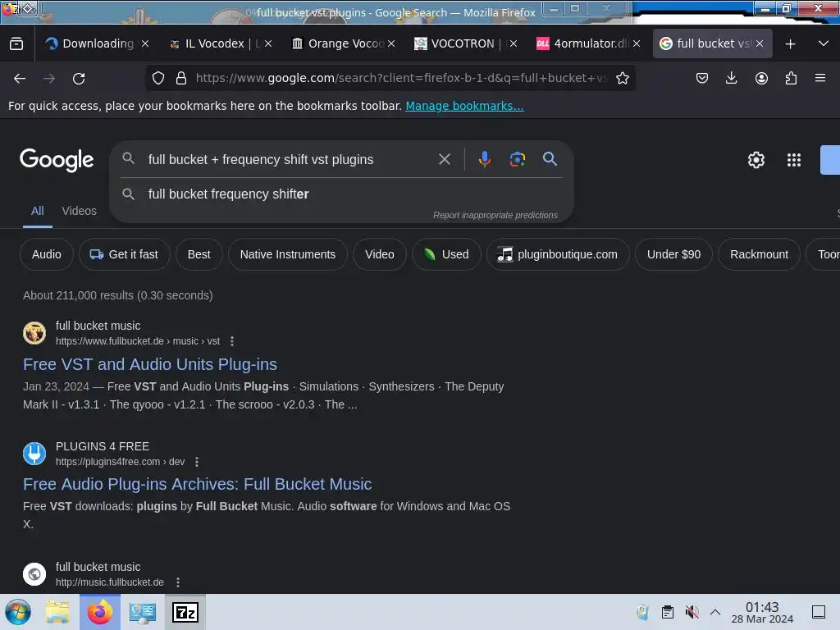The width and height of the screenshot is (840, 630).
Task: Apply pluginboutique.com filter chip
Action: (558, 254)
